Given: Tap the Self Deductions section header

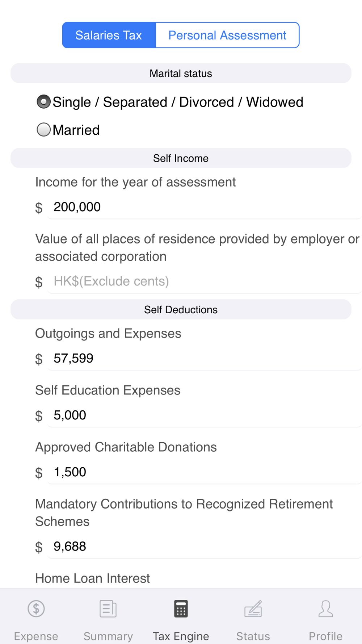Looking at the screenshot, I should pos(181,310).
